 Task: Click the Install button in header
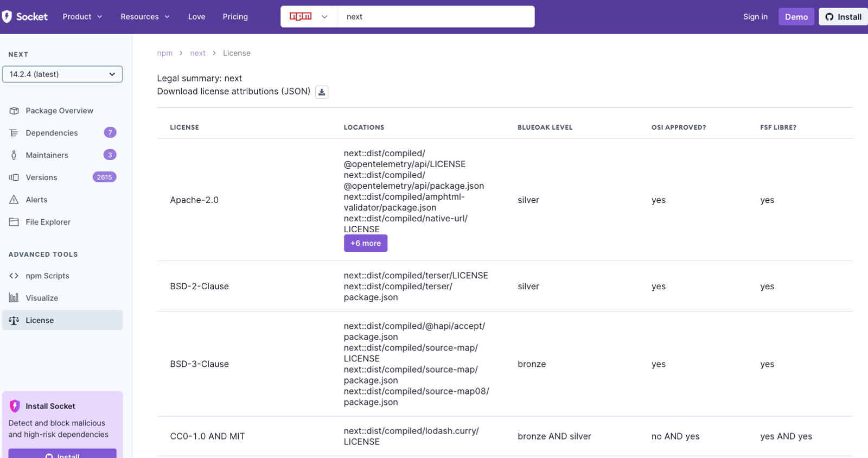pos(844,17)
